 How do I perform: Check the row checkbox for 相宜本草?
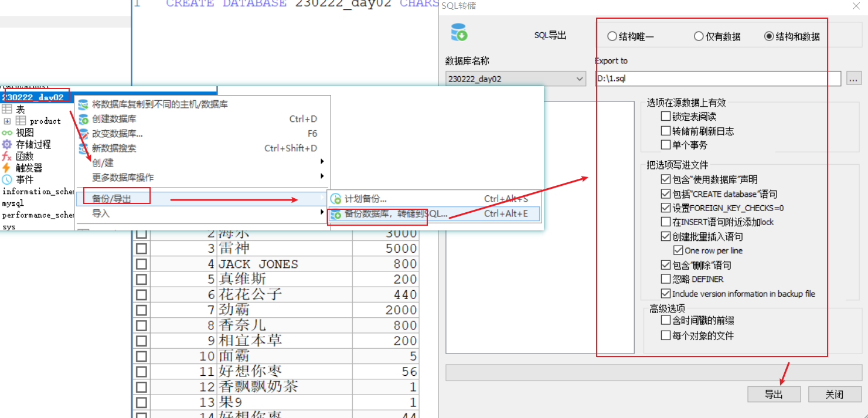[x=141, y=340]
